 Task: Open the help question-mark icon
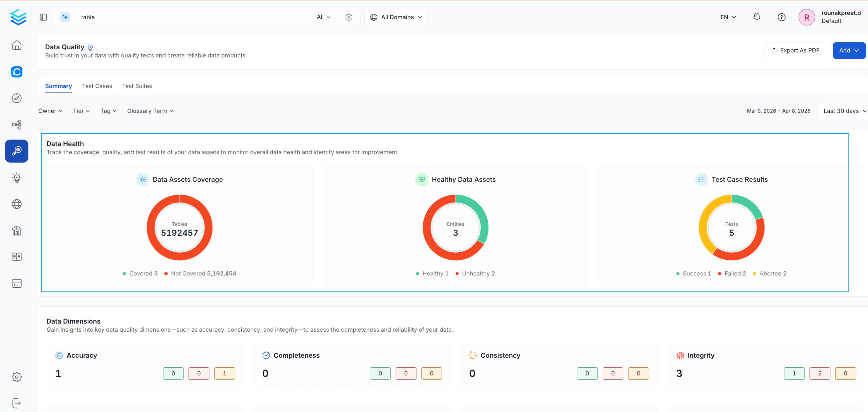click(782, 17)
